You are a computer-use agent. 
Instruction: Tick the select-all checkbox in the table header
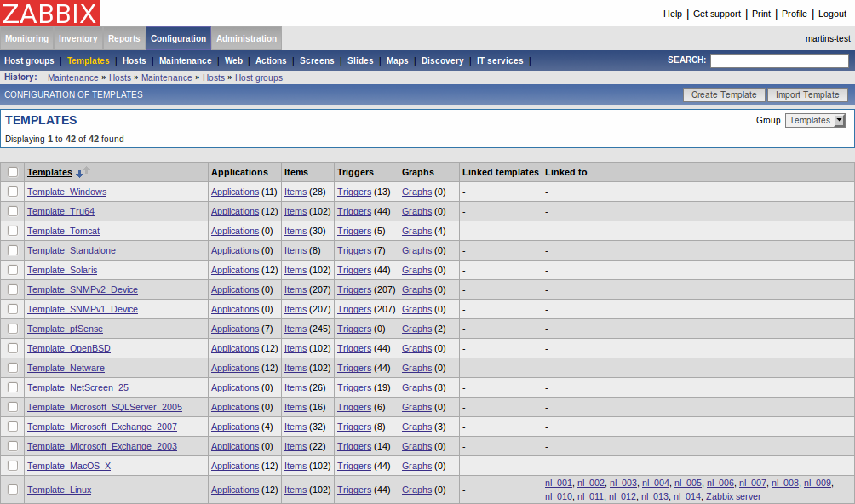[x=13, y=172]
